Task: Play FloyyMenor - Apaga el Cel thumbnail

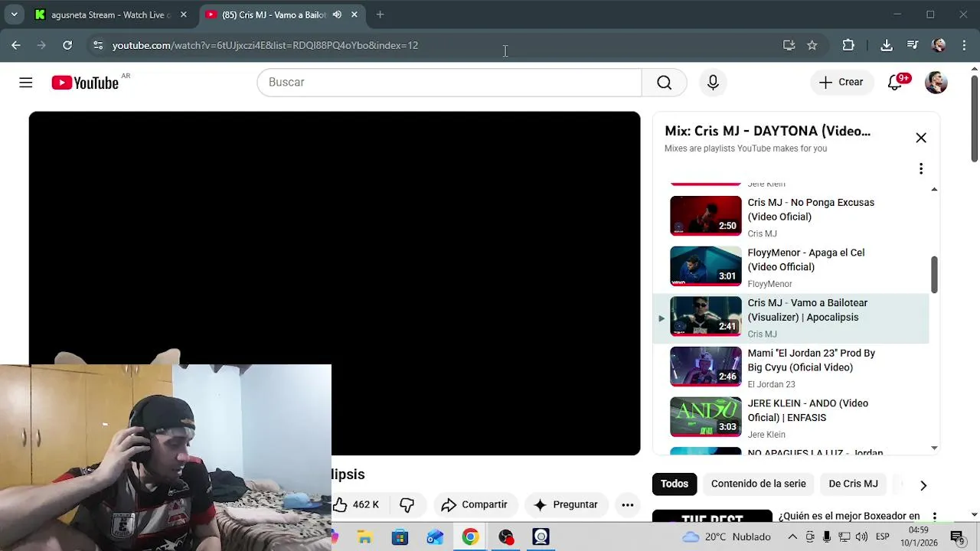Action: pos(706,266)
